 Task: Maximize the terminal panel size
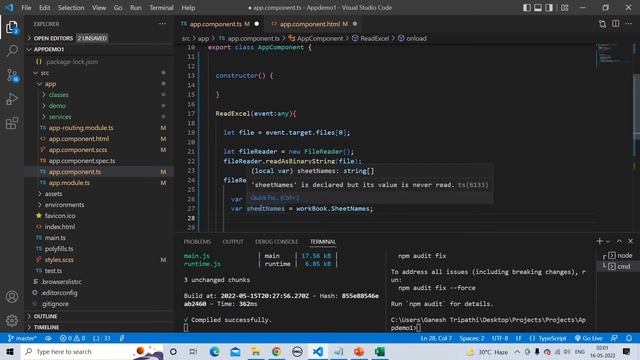click(x=619, y=241)
